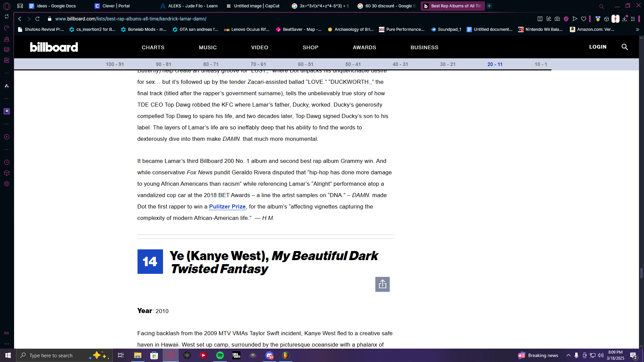Open the Twitch panel in the sidebar

tap(7, 111)
